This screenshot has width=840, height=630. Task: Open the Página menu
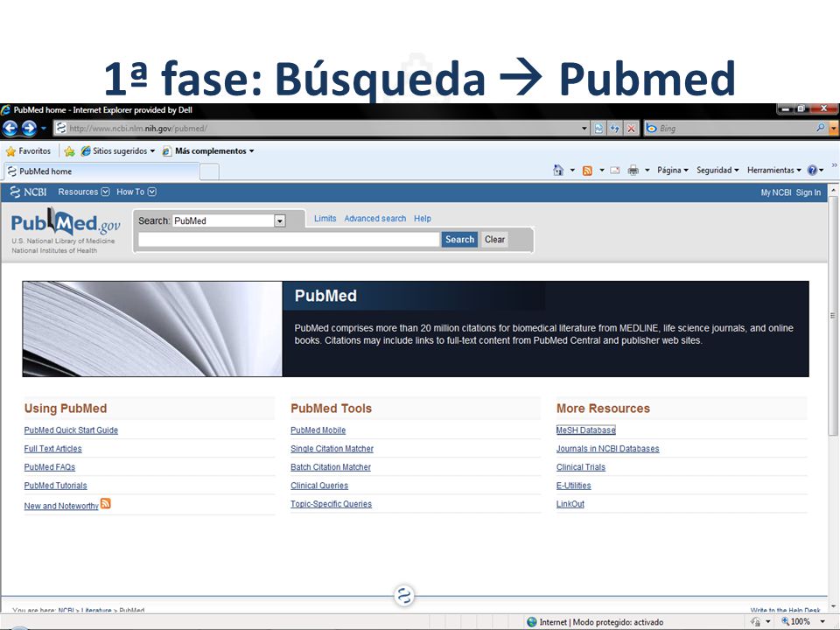(672, 171)
